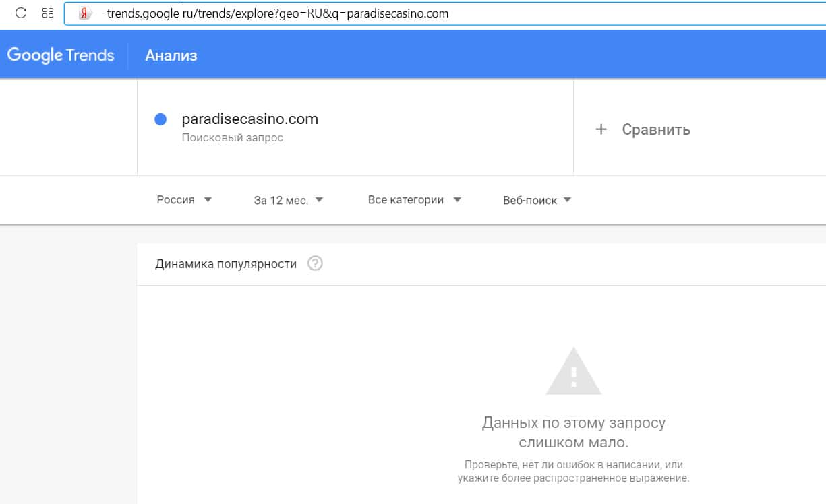Reload the page with the refresh icon
The height and width of the screenshot is (504, 826).
(x=21, y=13)
